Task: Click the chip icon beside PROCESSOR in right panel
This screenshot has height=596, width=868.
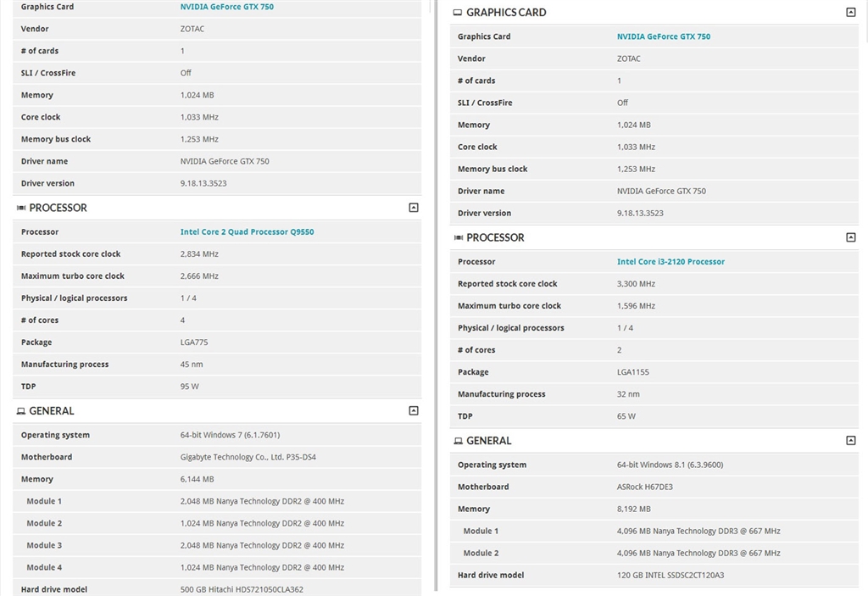Action: (x=459, y=237)
